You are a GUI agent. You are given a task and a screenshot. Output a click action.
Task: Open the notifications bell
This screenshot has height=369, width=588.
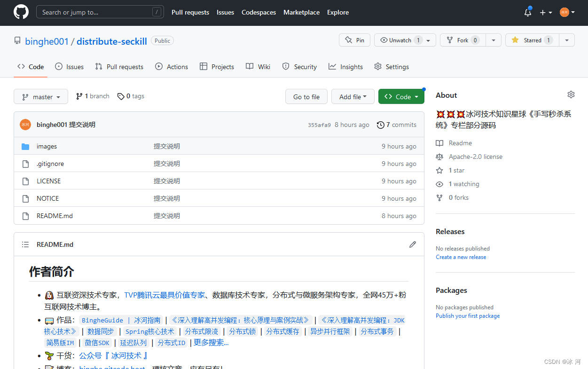(527, 12)
